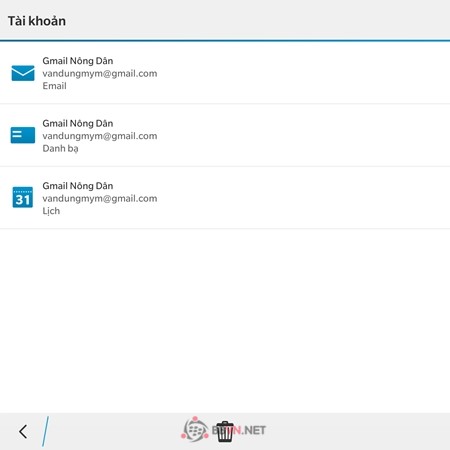
Task: Click the "Danh bạ" contacts label
Action: point(60,149)
